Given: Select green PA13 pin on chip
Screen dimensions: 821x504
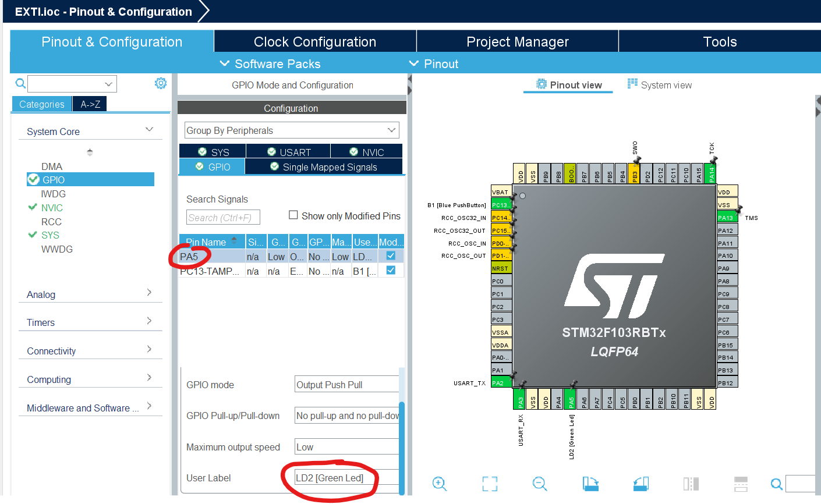Looking at the screenshot, I should (728, 218).
